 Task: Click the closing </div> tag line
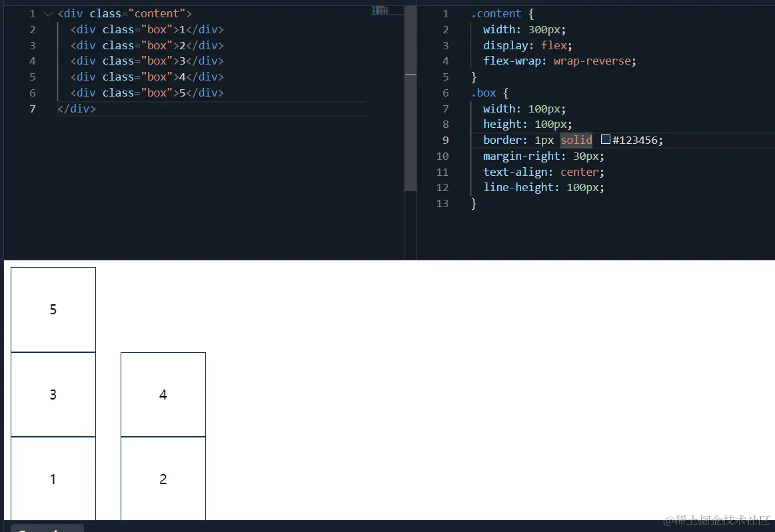pos(77,109)
